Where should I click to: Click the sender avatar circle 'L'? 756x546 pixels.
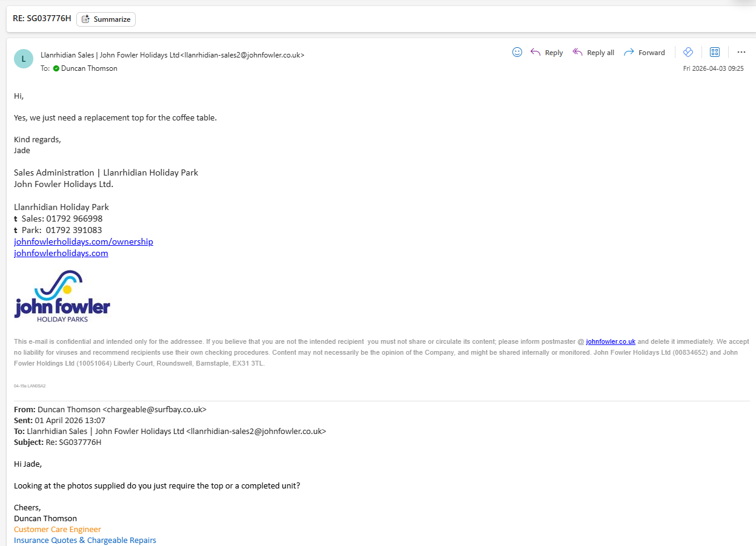(24, 59)
